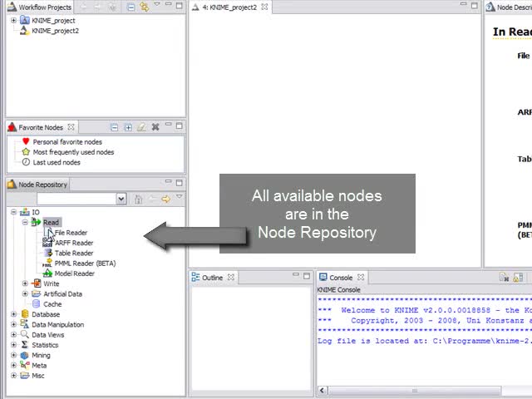Select the ARFF Reader label

click(x=74, y=243)
